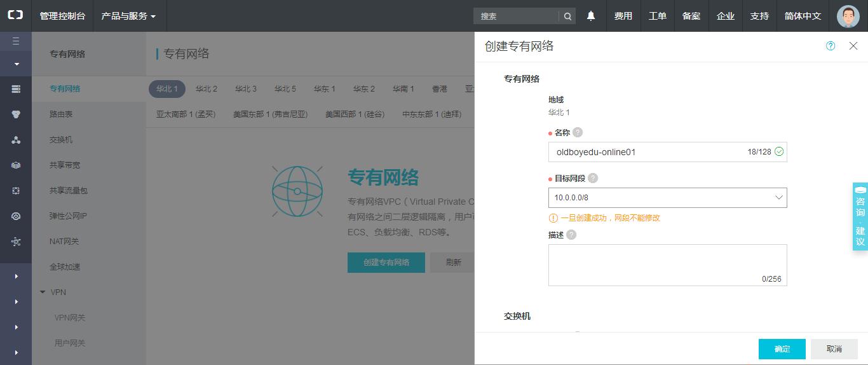Select the 华北 2 region tab
Viewport: 868px width, 365px height.
tap(207, 89)
